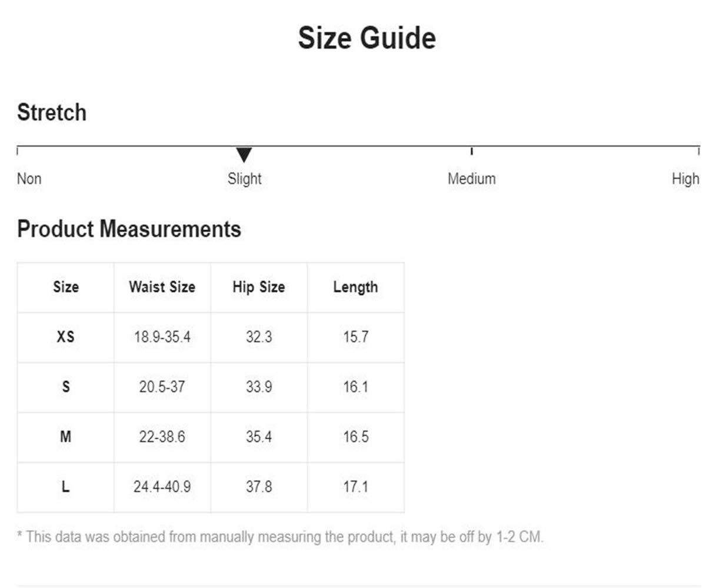Image resolution: width=706 pixels, height=588 pixels.
Task: Click the S waist value 20.5-37
Action: [162, 387]
